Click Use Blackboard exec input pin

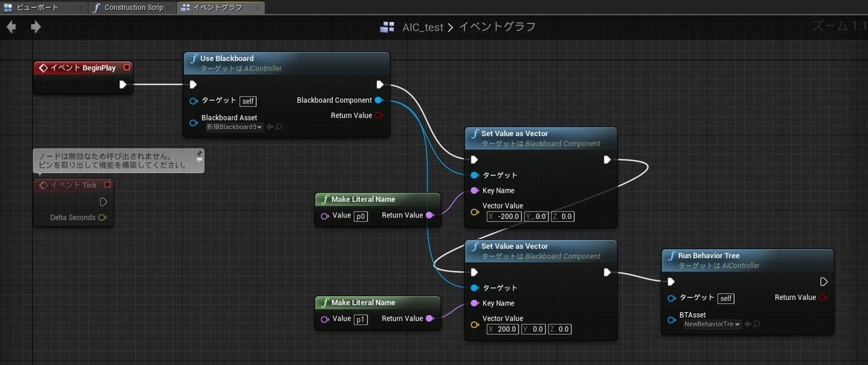click(193, 85)
